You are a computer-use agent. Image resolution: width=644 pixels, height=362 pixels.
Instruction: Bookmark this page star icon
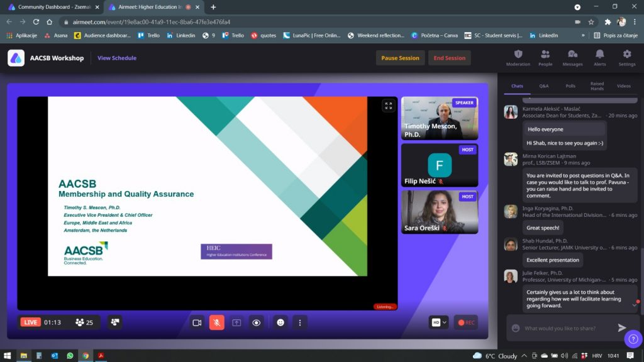[591, 22]
